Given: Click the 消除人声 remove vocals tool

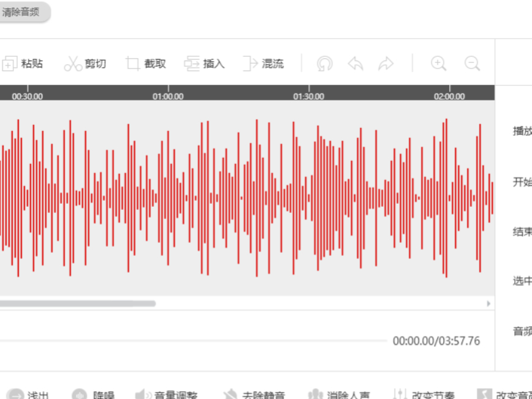Looking at the screenshot, I should coord(339,395).
